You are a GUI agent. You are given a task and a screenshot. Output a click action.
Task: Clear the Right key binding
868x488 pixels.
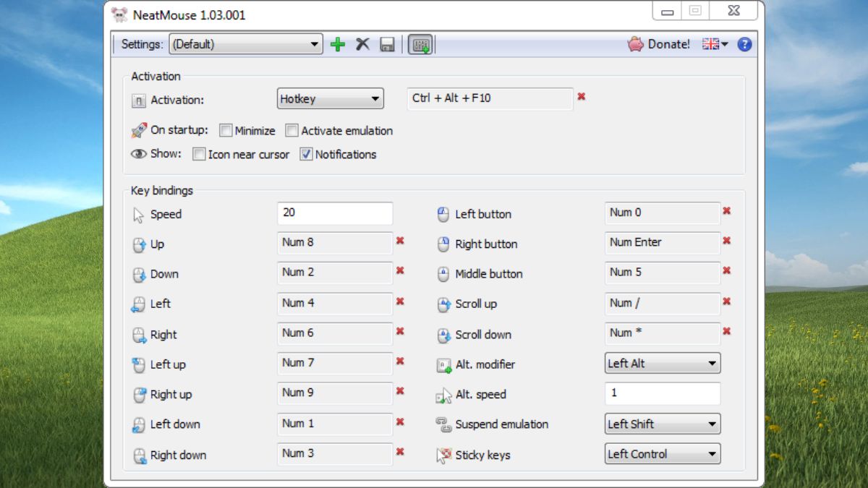[x=400, y=331]
